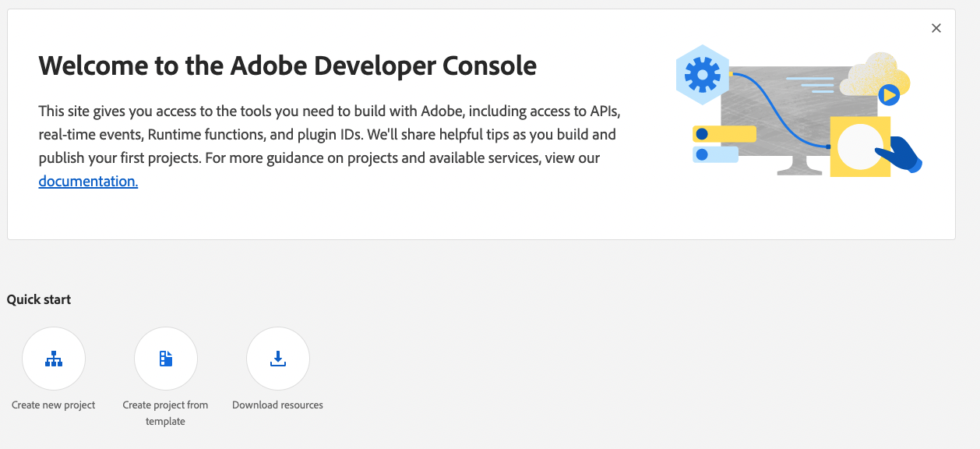Click the Create project from template icon
Screen dimensions: 980x449
pyautogui.click(x=166, y=359)
